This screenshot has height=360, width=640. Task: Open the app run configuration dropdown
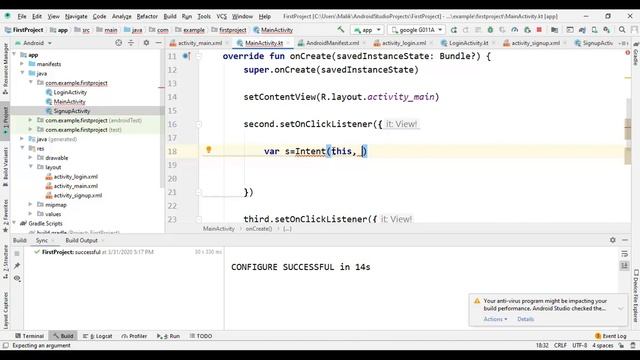(x=367, y=30)
